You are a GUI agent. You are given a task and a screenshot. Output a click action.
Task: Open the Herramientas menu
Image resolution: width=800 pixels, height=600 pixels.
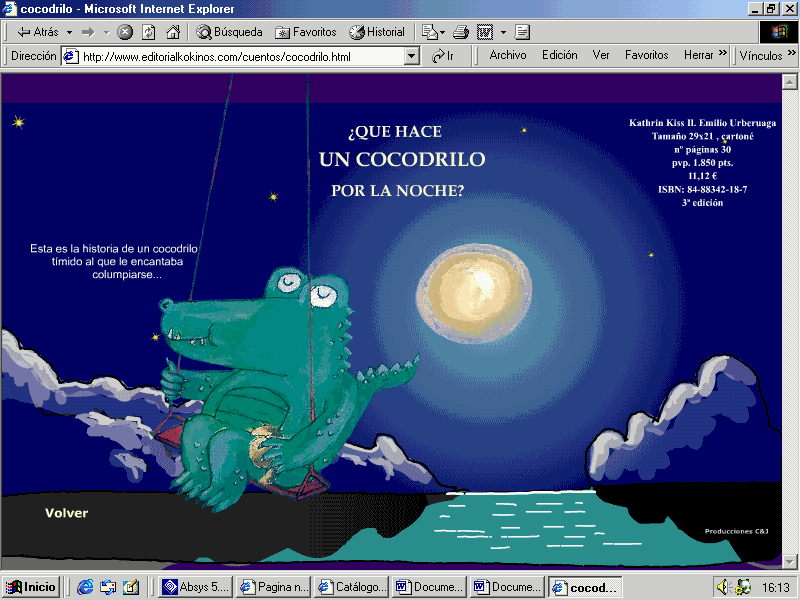tap(698, 55)
